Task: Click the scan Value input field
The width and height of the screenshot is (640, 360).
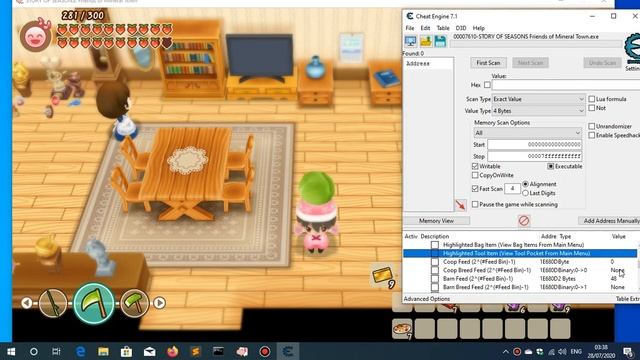Action: coord(567,85)
